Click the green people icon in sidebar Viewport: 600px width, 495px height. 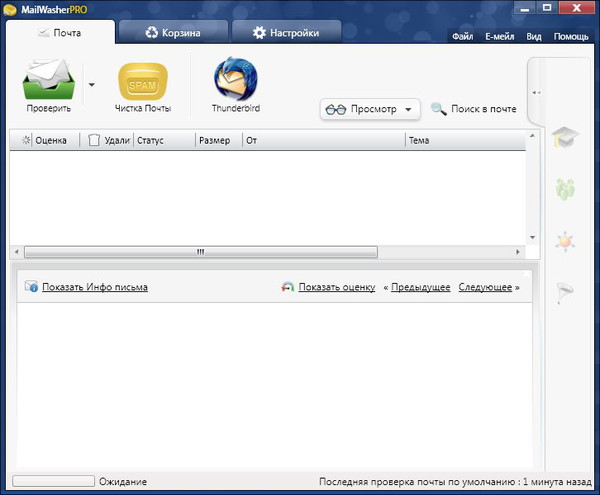[x=565, y=188]
